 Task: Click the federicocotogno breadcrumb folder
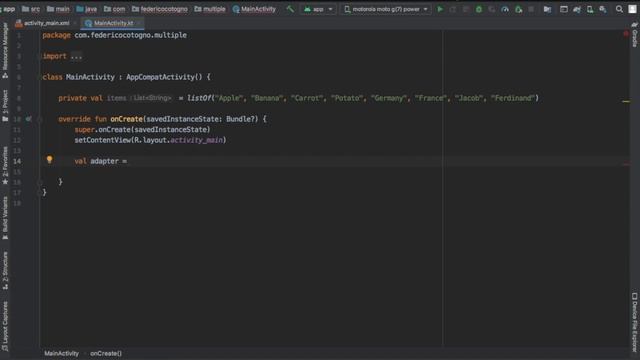[160, 9]
